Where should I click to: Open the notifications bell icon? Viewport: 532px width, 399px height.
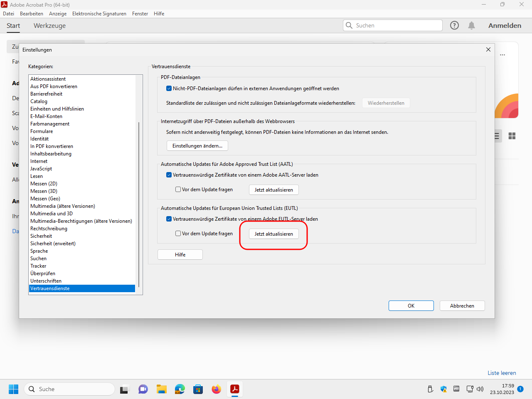(471, 25)
